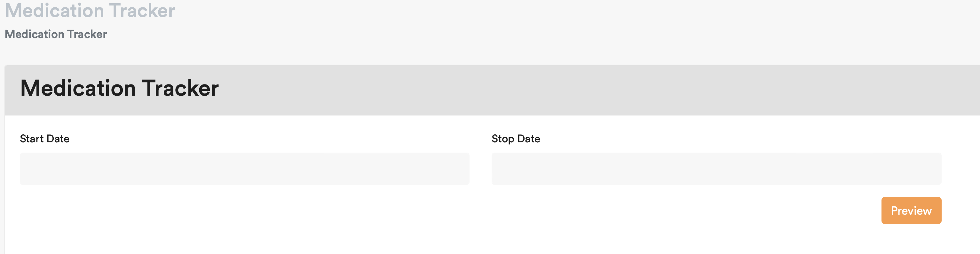Open the Stop Date picker field
Image resolution: width=980 pixels, height=254 pixels.
716,169
